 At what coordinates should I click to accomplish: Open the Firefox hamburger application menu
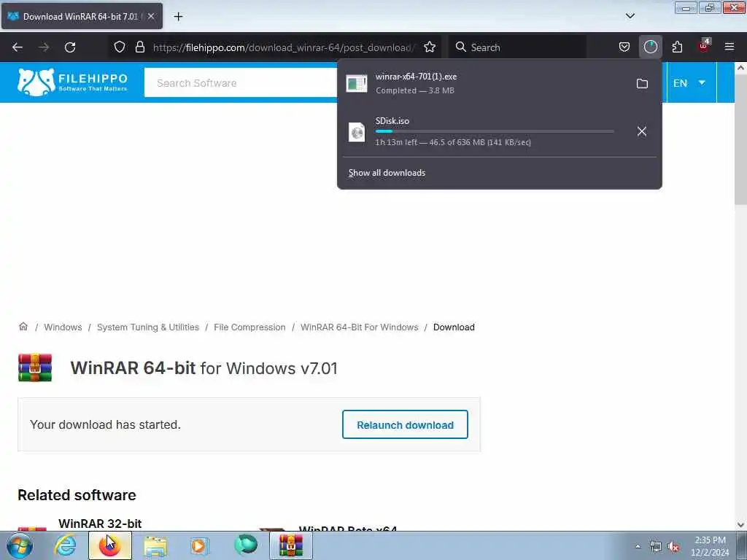(x=729, y=47)
